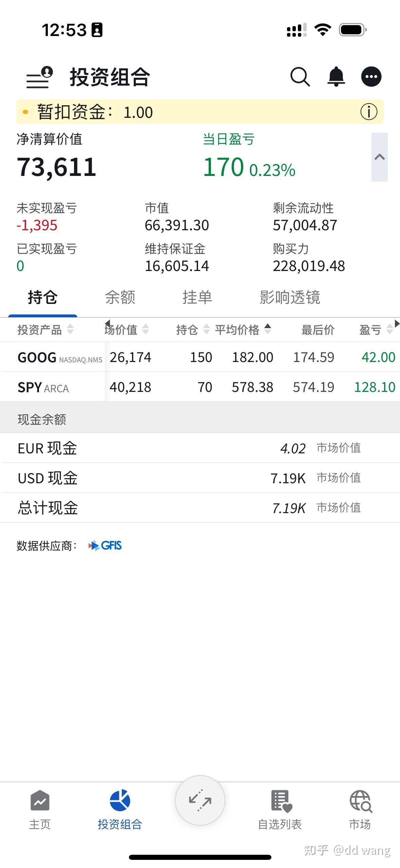Sort by 盈亏 column
Viewport: 400px width, 868px height.
(x=376, y=329)
